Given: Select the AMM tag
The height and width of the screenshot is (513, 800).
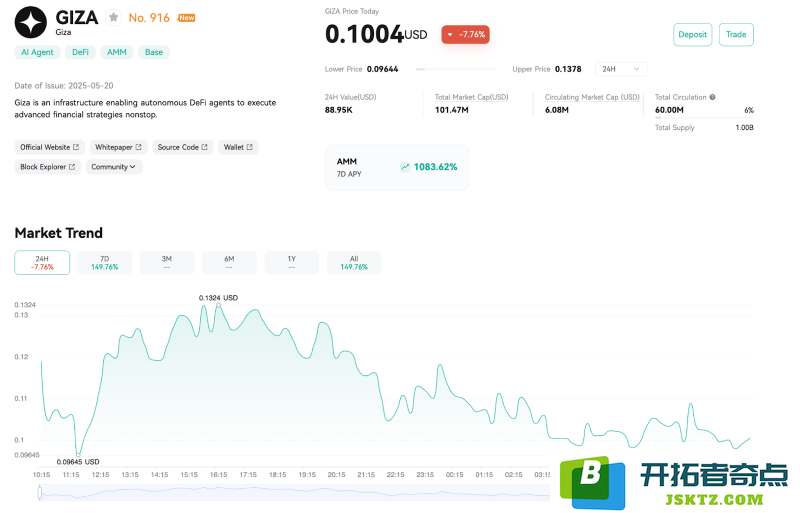Looking at the screenshot, I should click(x=117, y=52).
